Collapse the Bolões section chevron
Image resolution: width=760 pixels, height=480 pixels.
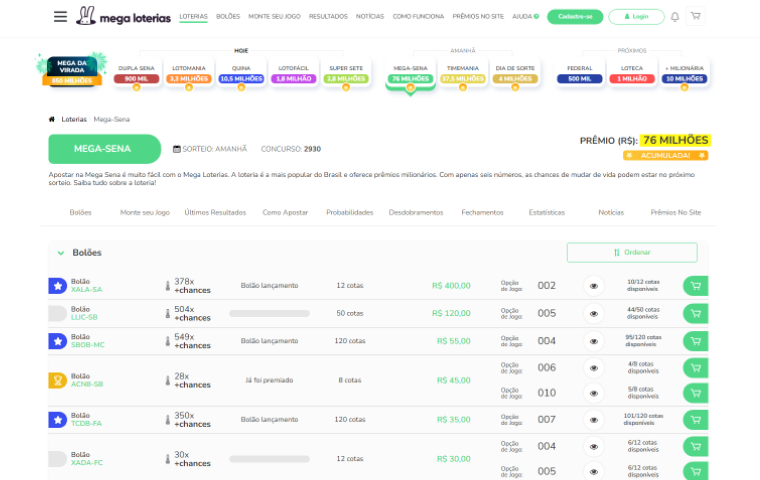coord(58,253)
